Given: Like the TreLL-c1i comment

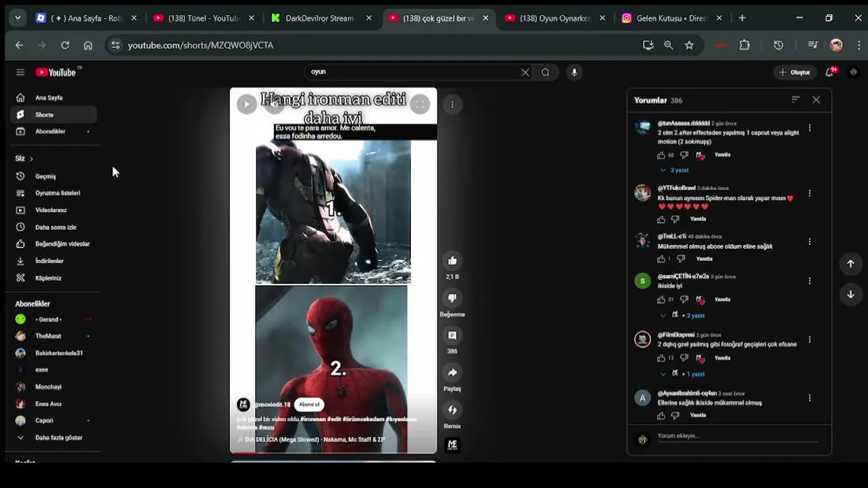Looking at the screenshot, I should [661, 259].
